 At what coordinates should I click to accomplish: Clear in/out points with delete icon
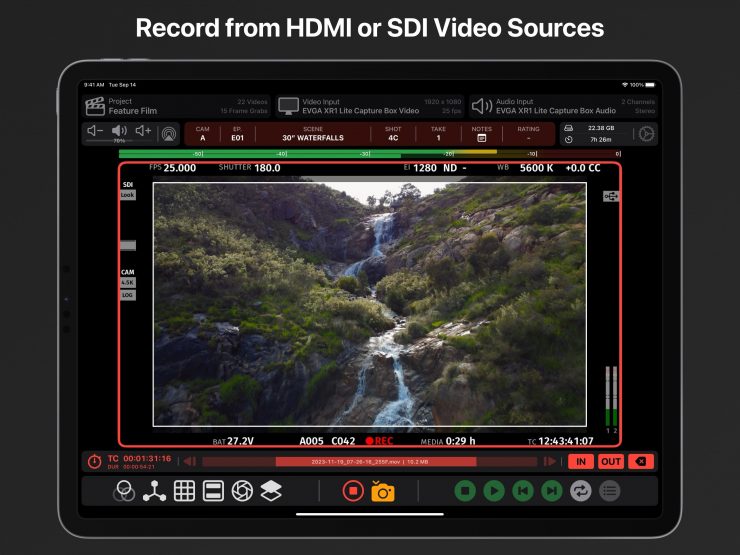click(x=641, y=461)
